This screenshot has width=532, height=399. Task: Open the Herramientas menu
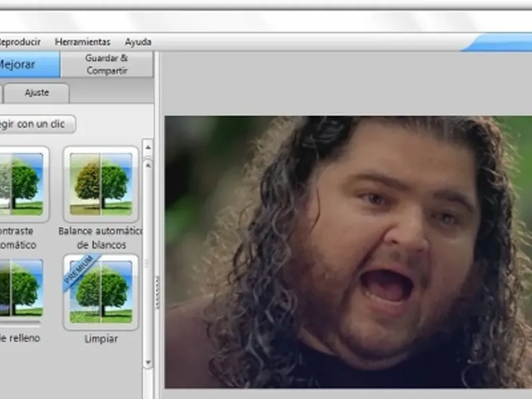(82, 42)
